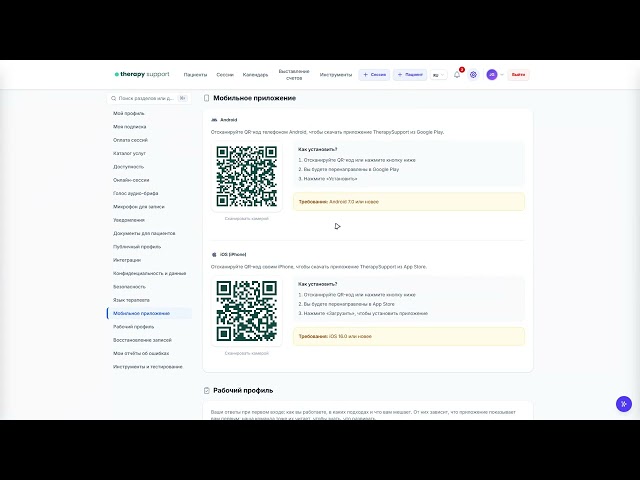Click the therapy support logo
640x480 pixels.
click(x=142, y=74)
